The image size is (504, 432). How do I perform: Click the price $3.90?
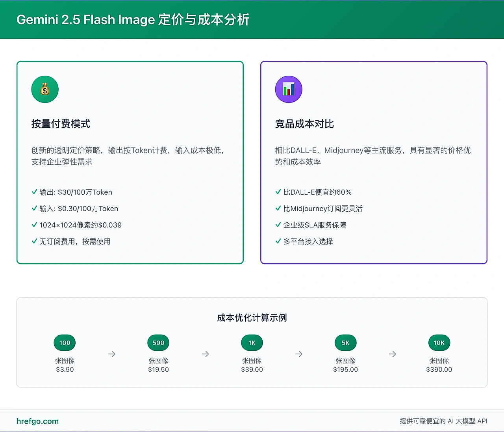[x=65, y=369]
